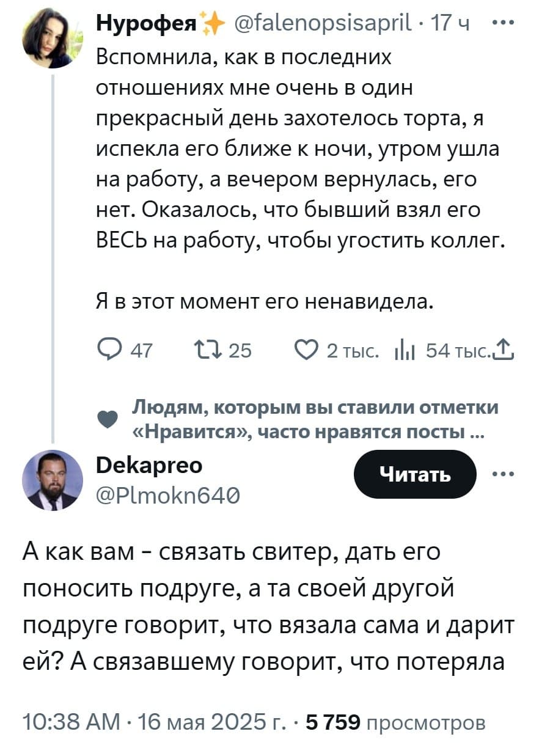Click the Dekapreo display name
The image size is (539, 756).
(x=150, y=466)
